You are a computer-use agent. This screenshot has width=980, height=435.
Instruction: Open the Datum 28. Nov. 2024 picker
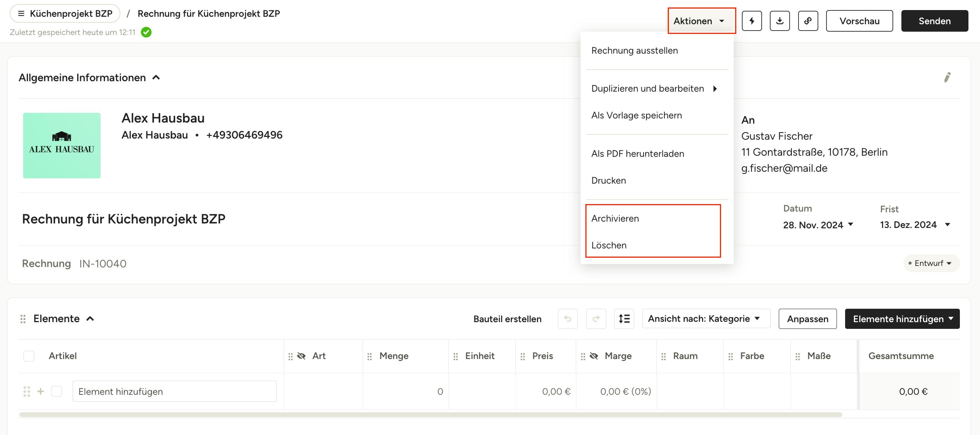coord(818,225)
